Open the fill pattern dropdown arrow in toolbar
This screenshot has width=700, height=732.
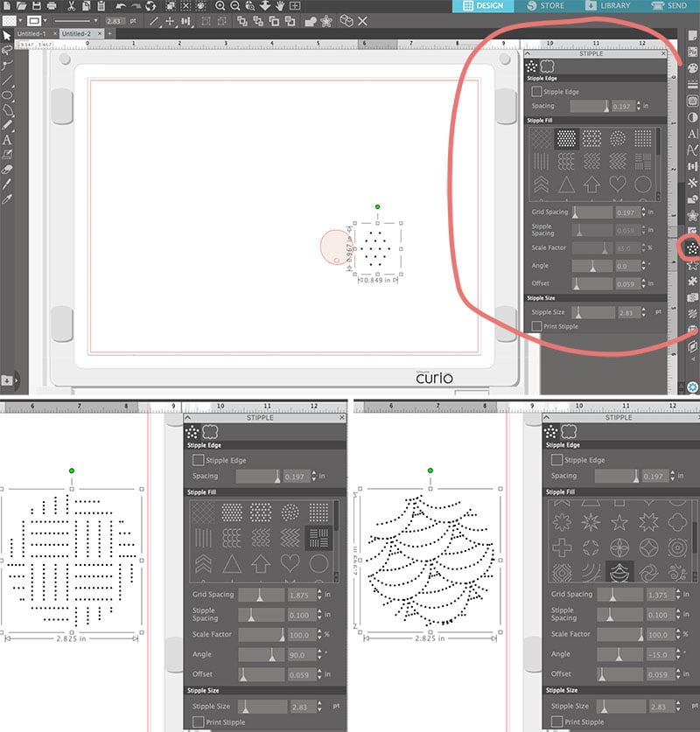[20, 21]
